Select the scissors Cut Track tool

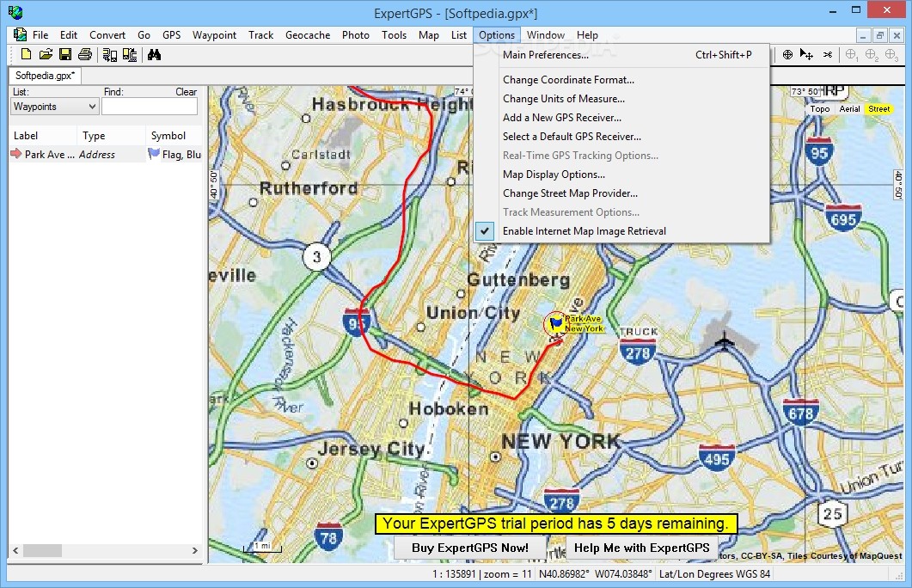pos(828,55)
